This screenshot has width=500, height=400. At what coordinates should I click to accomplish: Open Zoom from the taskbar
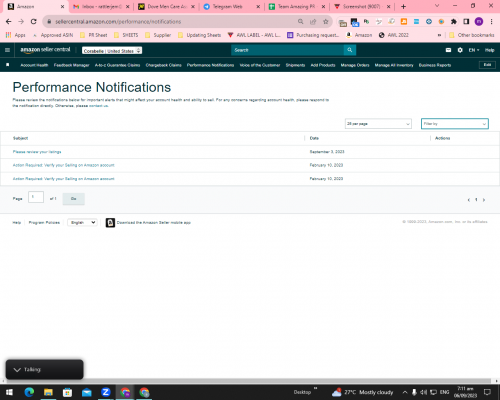click(x=106, y=392)
